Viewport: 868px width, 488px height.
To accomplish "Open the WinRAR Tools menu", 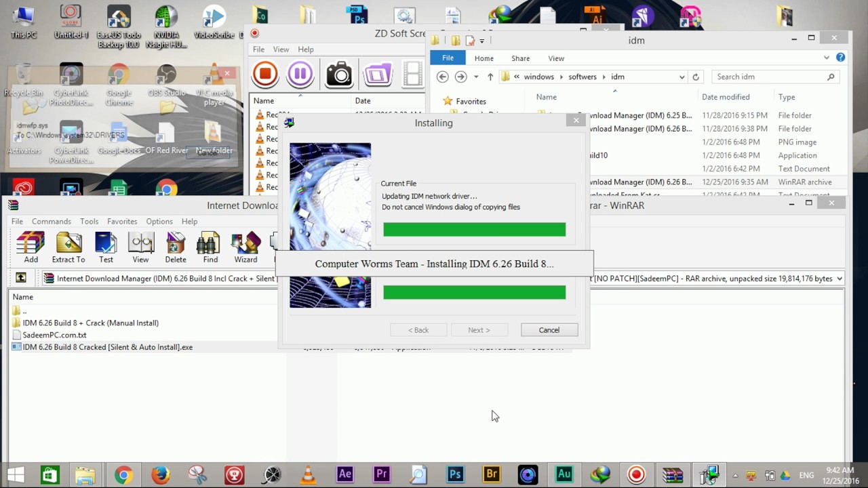I will point(89,221).
